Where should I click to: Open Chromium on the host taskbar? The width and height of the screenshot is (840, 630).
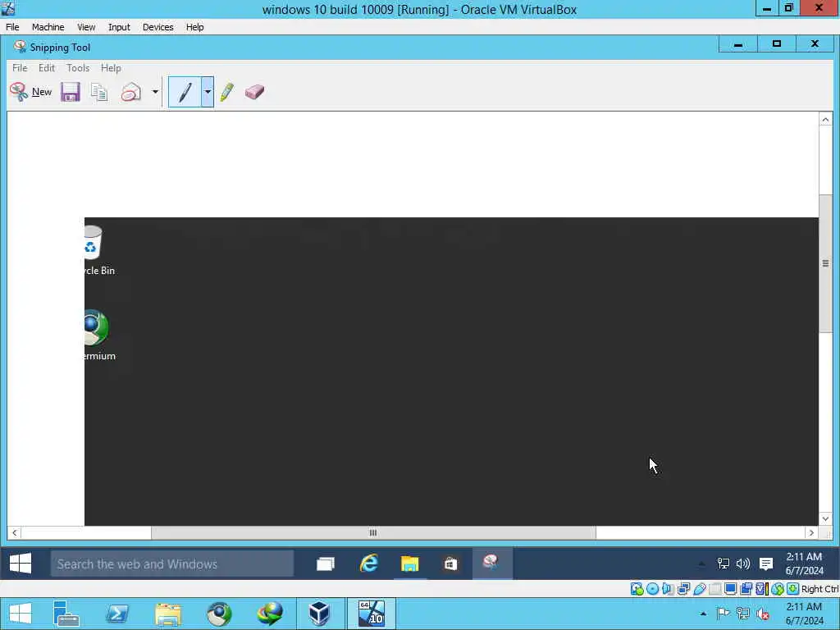219,614
